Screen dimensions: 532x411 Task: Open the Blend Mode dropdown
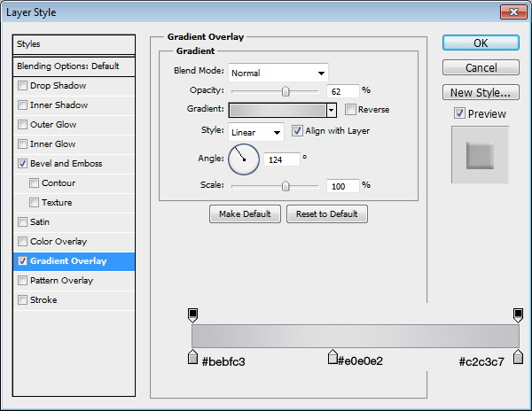pos(278,73)
